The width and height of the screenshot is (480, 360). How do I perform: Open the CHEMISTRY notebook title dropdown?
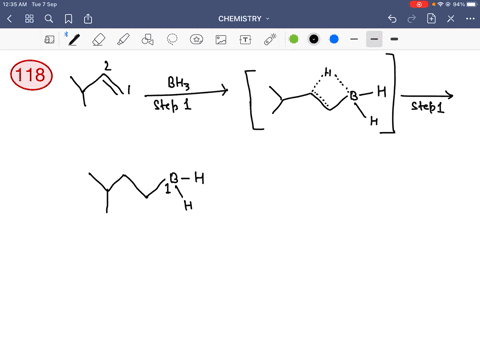coord(244,19)
